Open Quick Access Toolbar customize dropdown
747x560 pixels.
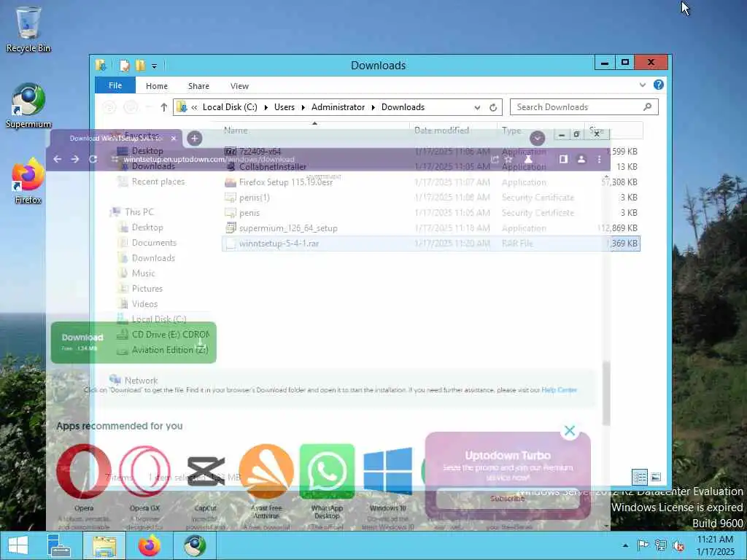(x=155, y=66)
